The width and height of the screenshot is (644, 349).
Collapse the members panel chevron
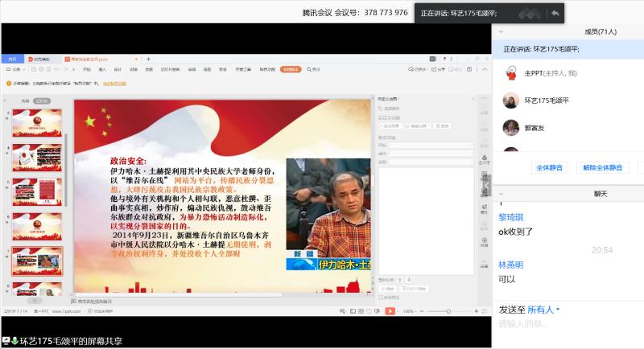pyautogui.click(x=501, y=31)
